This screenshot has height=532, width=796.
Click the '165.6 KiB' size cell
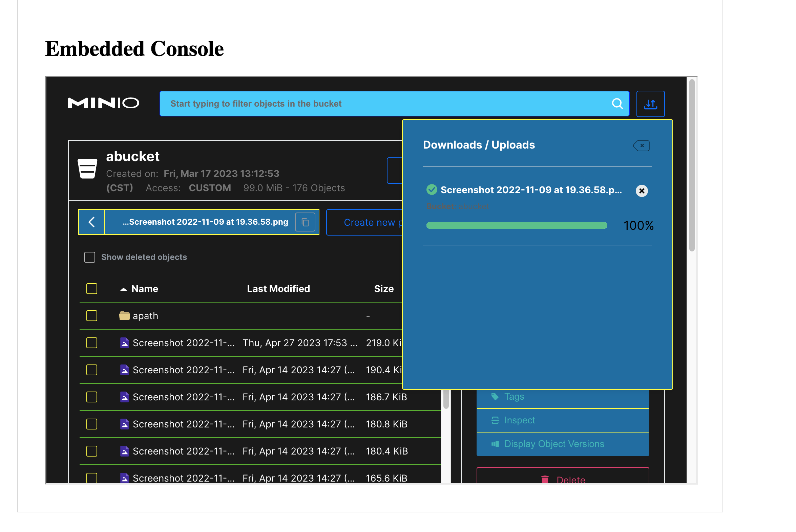point(386,478)
